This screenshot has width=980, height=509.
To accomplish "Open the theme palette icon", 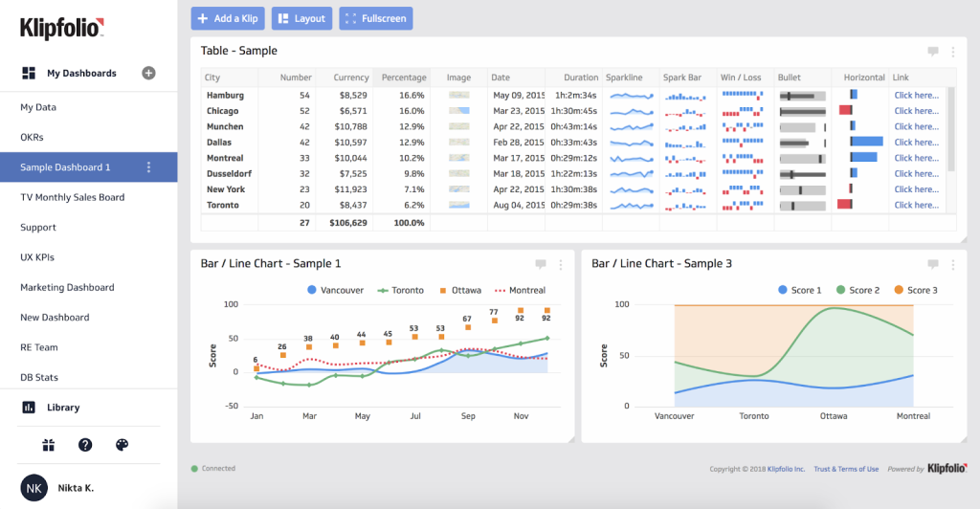I will [x=122, y=445].
